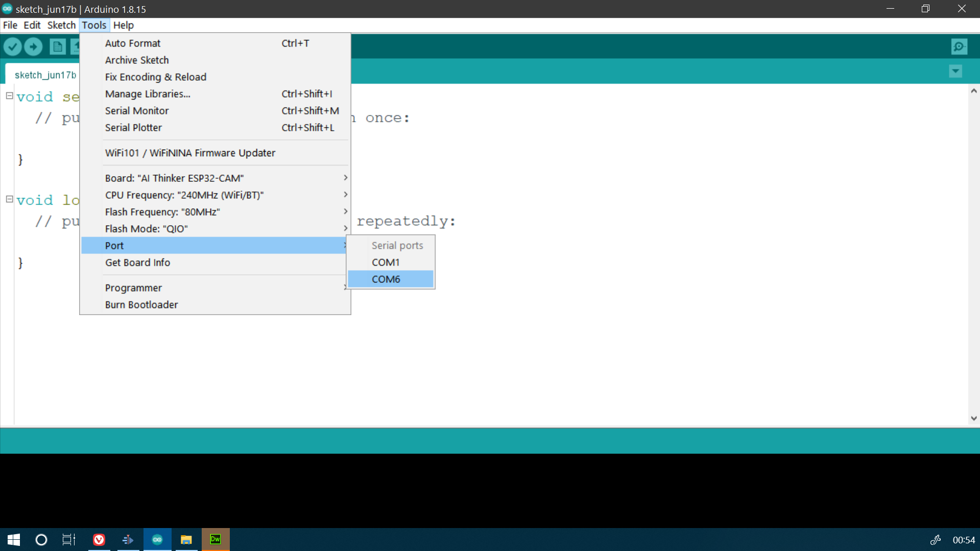
Task: Open Cortana search circle icon
Action: click(41, 540)
